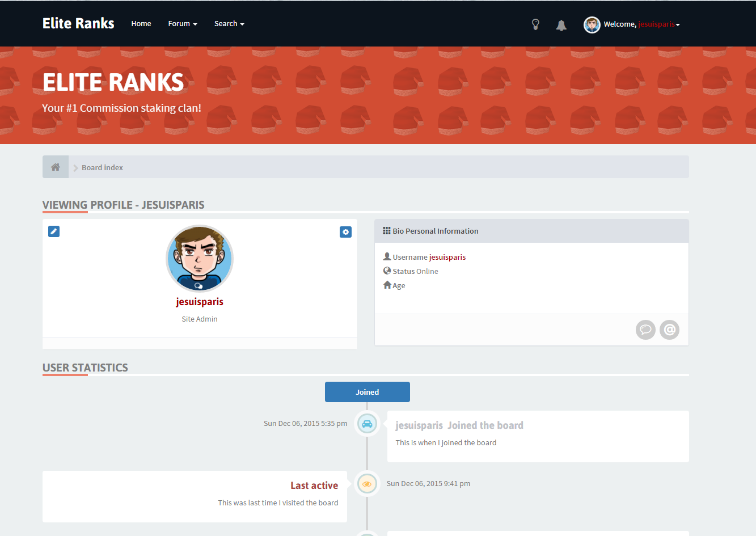The width and height of the screenshot is (756, 536).
Task: Click 'jesuisparis Joined the board' heading
Action: 459,425
